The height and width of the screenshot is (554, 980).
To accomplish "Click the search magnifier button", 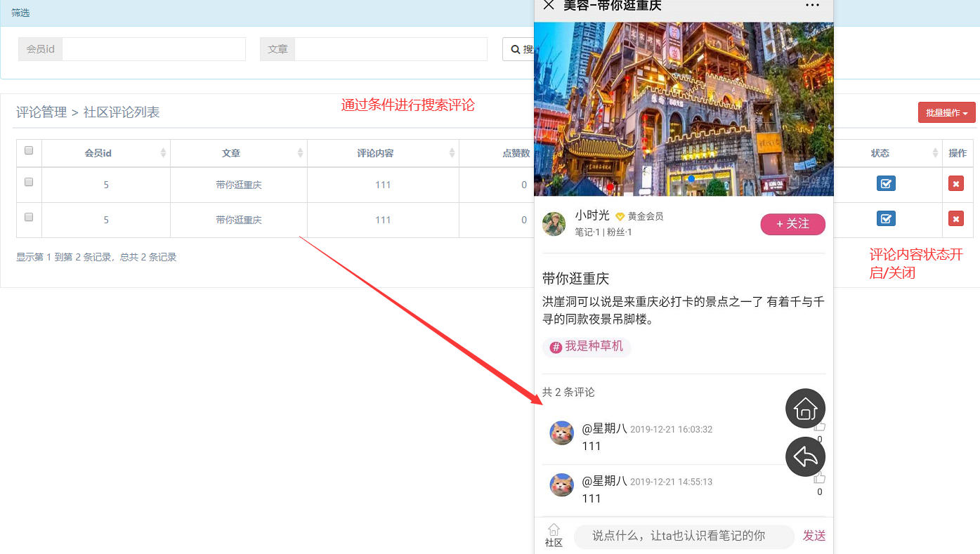I will [518, 49].
